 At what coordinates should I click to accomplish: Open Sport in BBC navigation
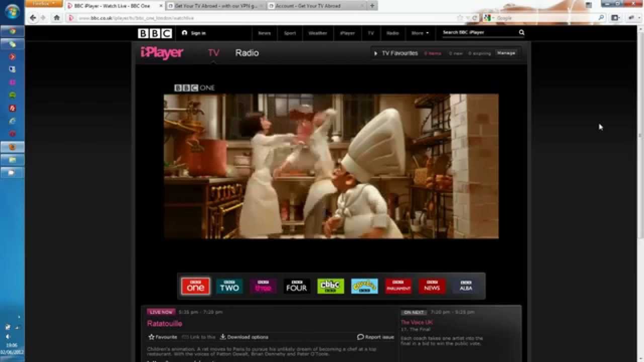coord(290,33)
